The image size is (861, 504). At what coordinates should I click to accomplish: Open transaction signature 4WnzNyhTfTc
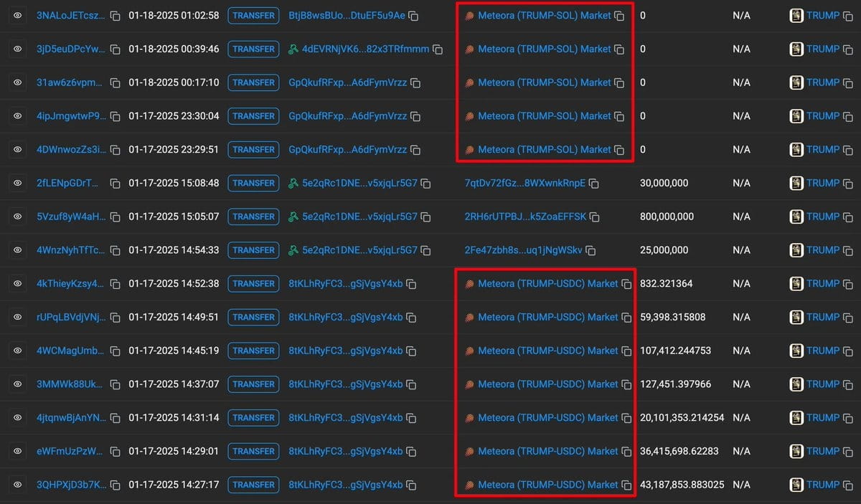(x=70, y=250)
